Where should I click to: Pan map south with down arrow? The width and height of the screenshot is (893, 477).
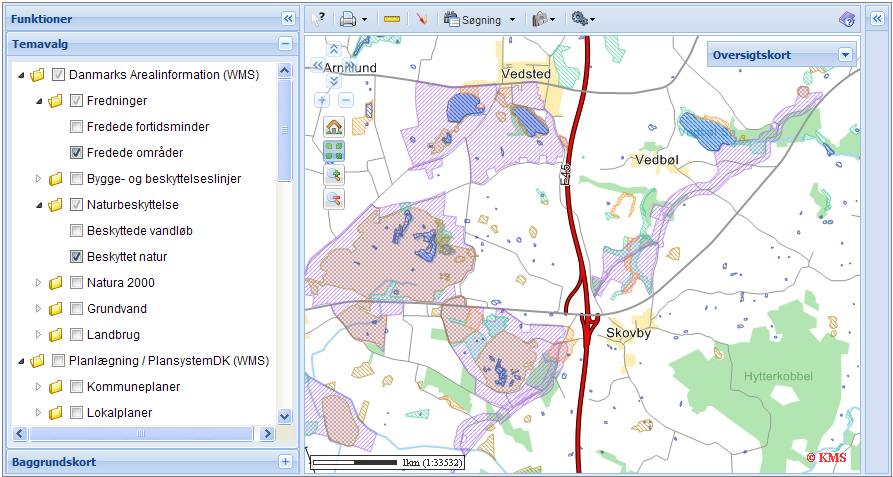click(x=334, y=81)
